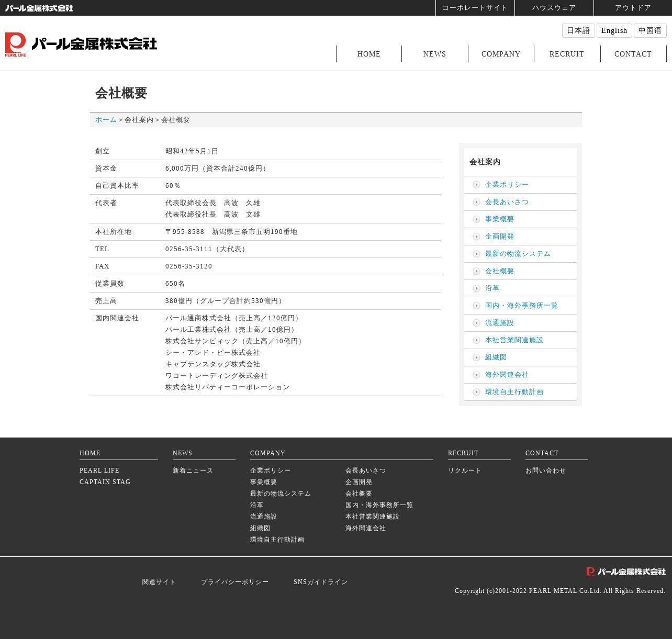
Task: Open 組織図 link in sidebar
Action: (x=496, y=357)
